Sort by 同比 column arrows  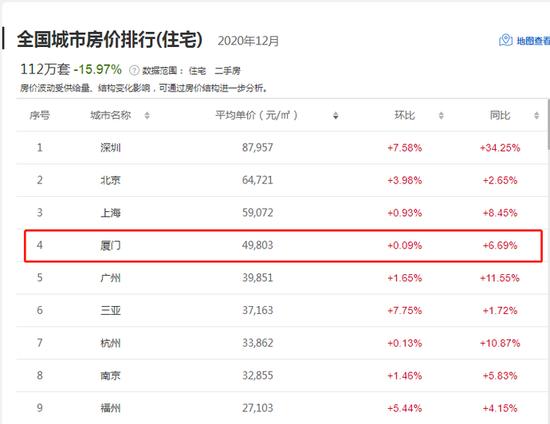pyautogui.click(x=536, y=115)
